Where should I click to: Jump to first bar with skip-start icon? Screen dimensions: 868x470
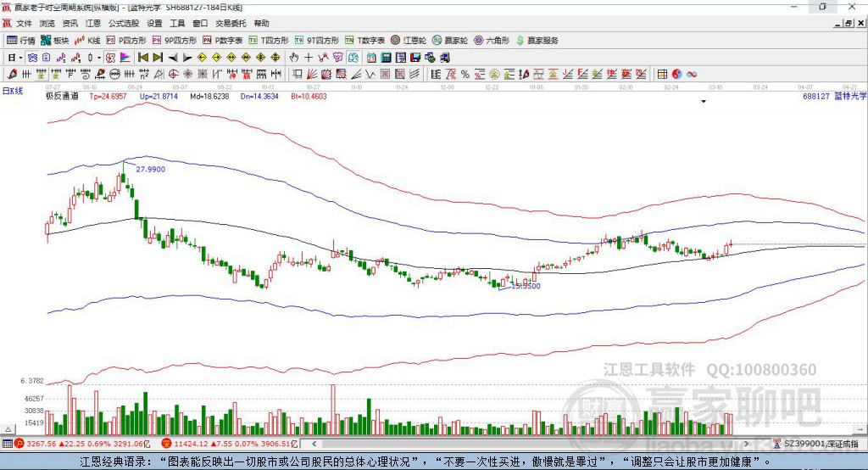coord(142,58)
